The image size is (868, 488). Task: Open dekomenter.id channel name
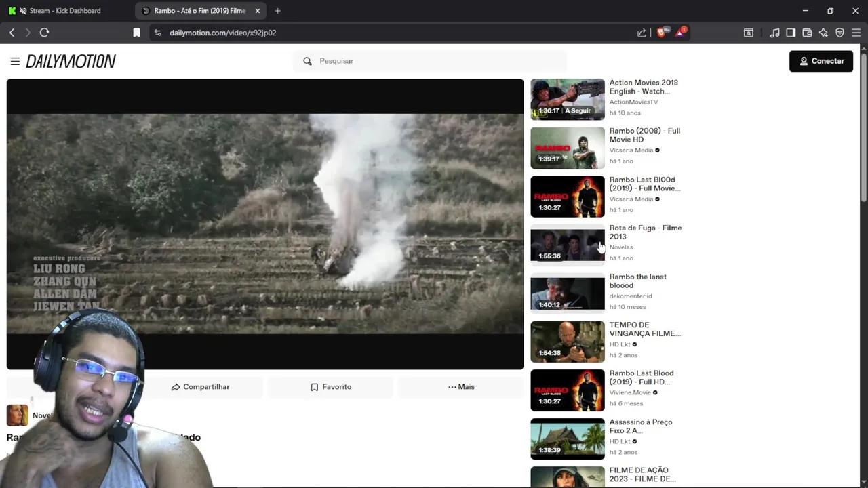pyautogui.click(x=631, y=296)
